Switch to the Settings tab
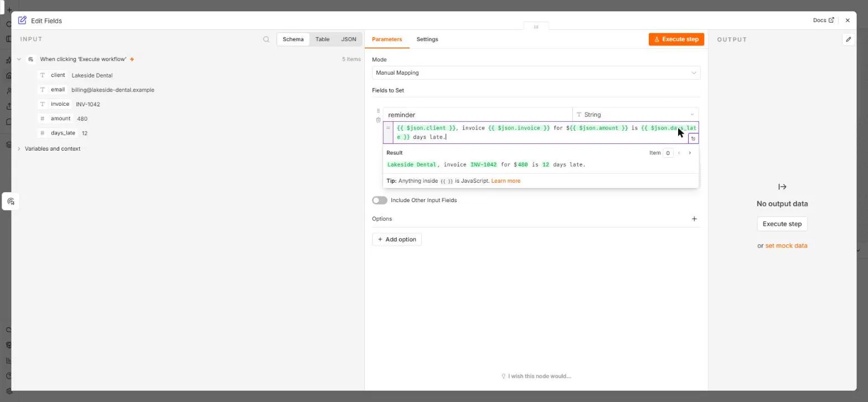Viewport: 868px width, 402px height. [x=427, y=39]
